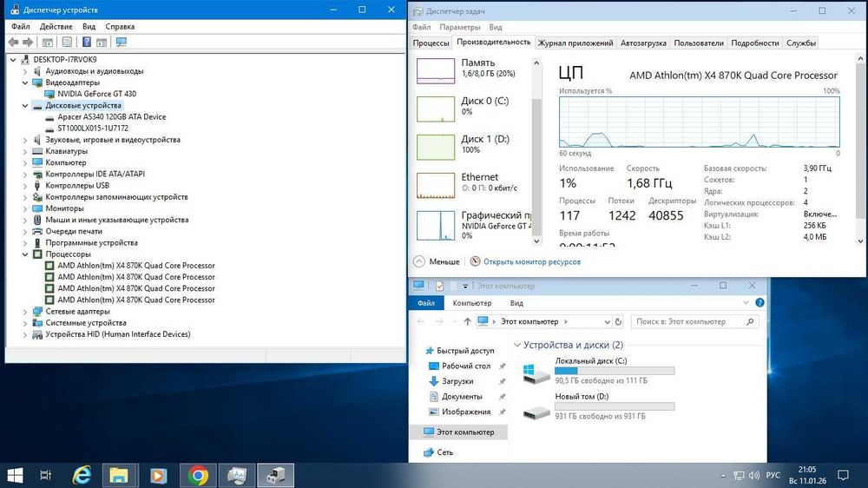
Task: Click the show/hide console tree toolbar icon
Action: click(x=48, y=42)
